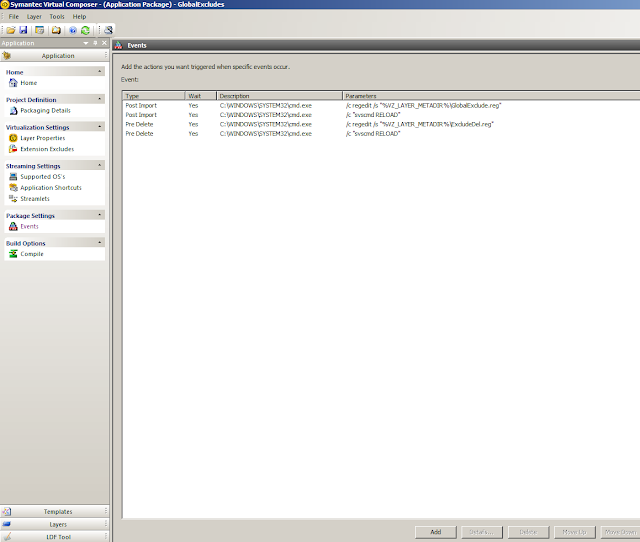
Task: Collapse the Virtualization Settings section
Action: [100, 127]
